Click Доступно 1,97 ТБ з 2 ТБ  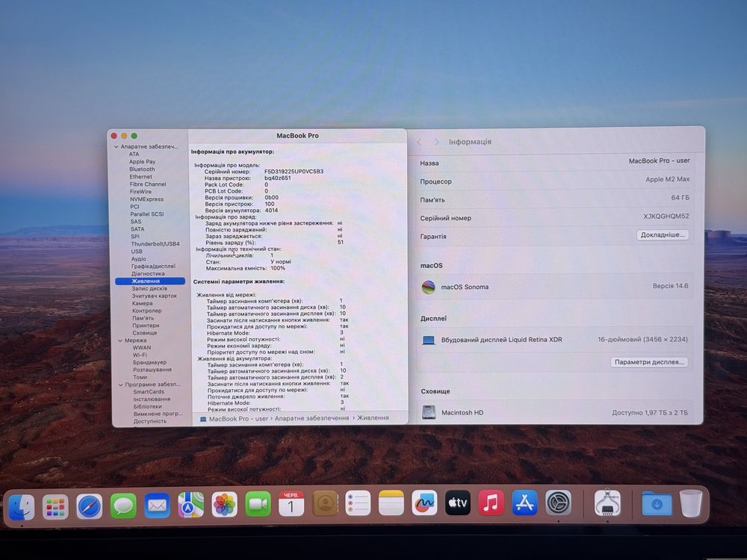650,413
